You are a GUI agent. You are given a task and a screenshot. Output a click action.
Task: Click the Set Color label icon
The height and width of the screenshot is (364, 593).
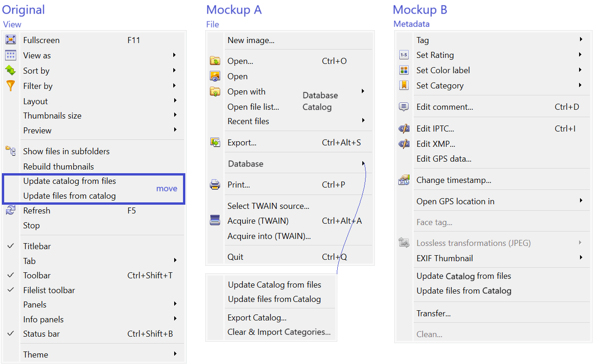point(404,70)
